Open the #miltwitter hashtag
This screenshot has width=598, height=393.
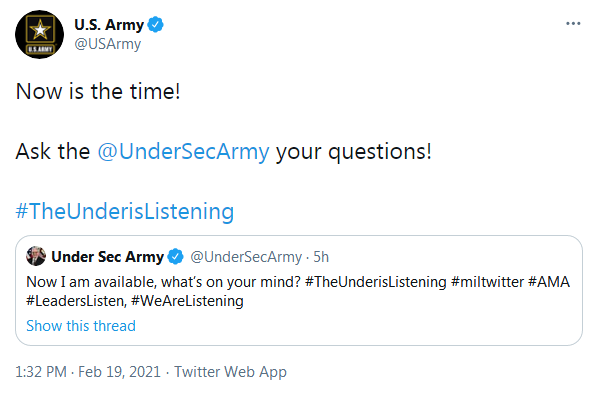[x=487, y=282]
